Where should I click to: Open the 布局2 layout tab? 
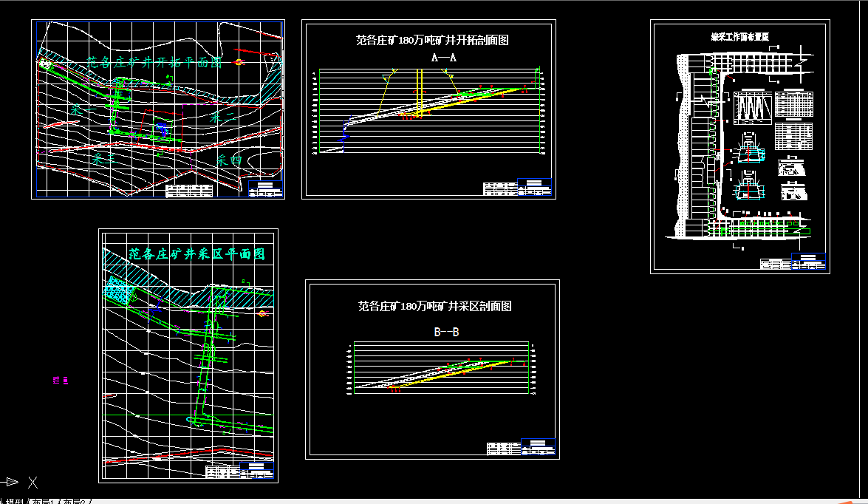pos(74,502)
